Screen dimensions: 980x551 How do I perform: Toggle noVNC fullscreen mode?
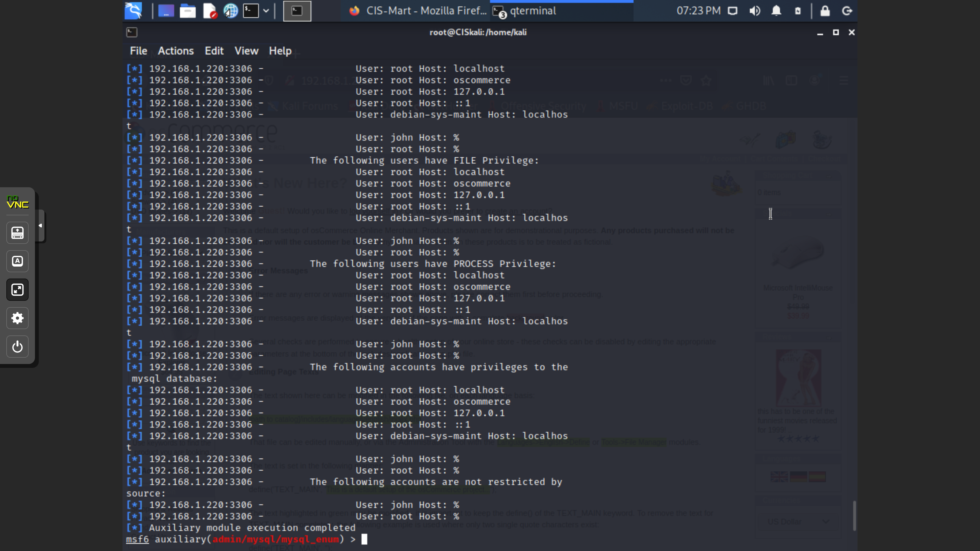click(18, 290)
